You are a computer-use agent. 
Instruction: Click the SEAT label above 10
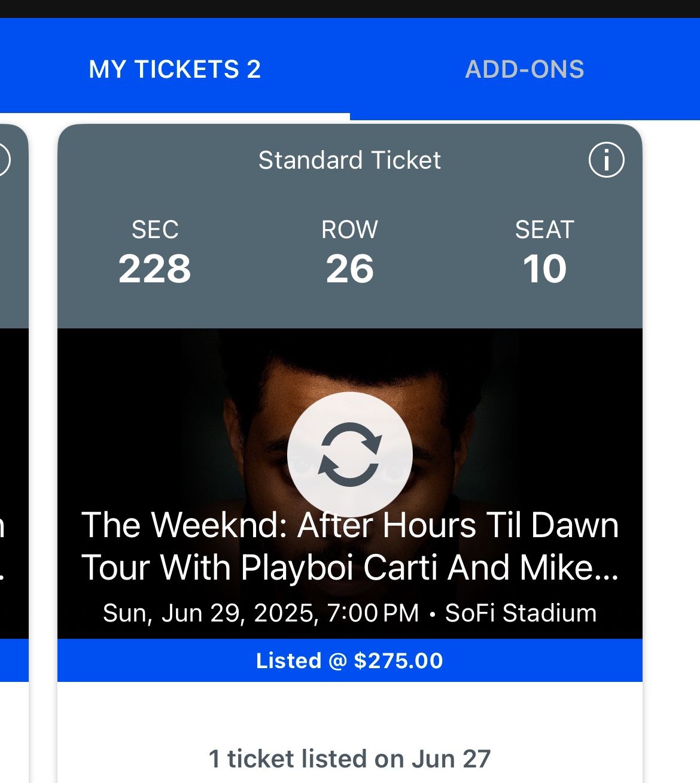(544, 230)
